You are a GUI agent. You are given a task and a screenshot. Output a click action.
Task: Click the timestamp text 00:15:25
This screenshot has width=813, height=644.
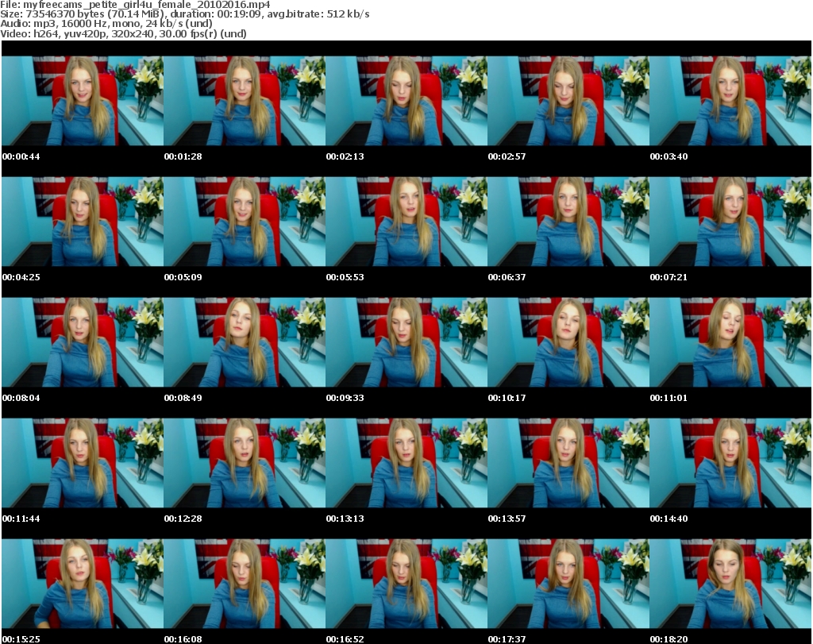click(21, 639)
